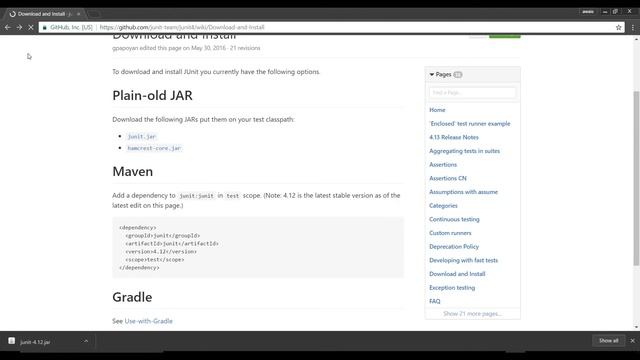Open the hamcrest-core.jar link
Viewport: 640px width, 360px height.
pos(154,148)
